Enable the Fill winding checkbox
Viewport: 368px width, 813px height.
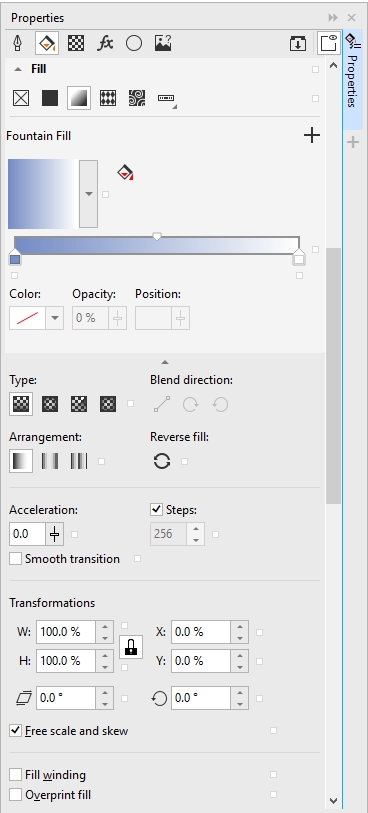point(16,775)
